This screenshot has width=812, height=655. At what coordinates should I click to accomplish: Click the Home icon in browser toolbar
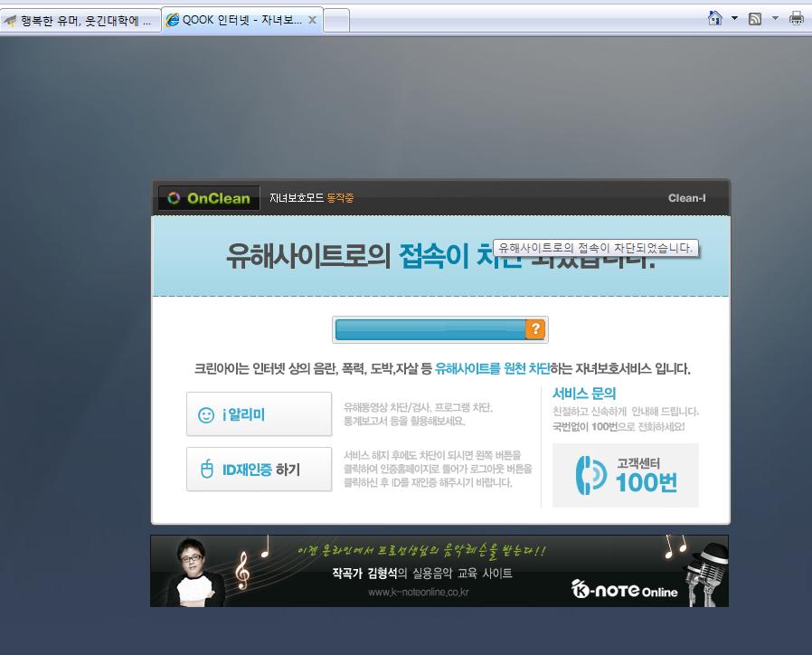click(714, 16)
